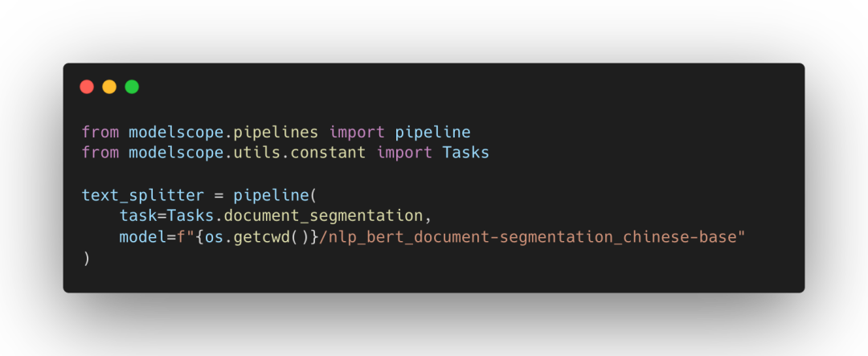Click the green maximize dot
The image size is (868, 356).
point(132,87)
